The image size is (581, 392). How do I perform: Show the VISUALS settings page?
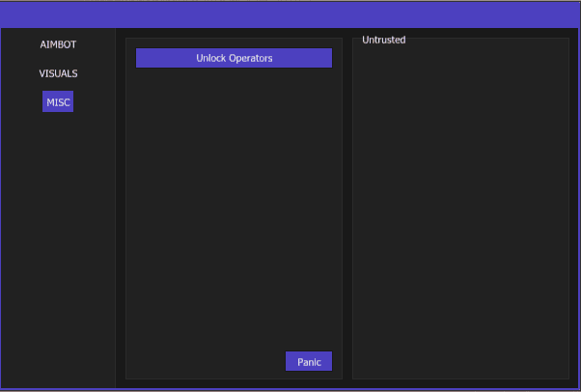pyautogui.click(x=58, y=73)
